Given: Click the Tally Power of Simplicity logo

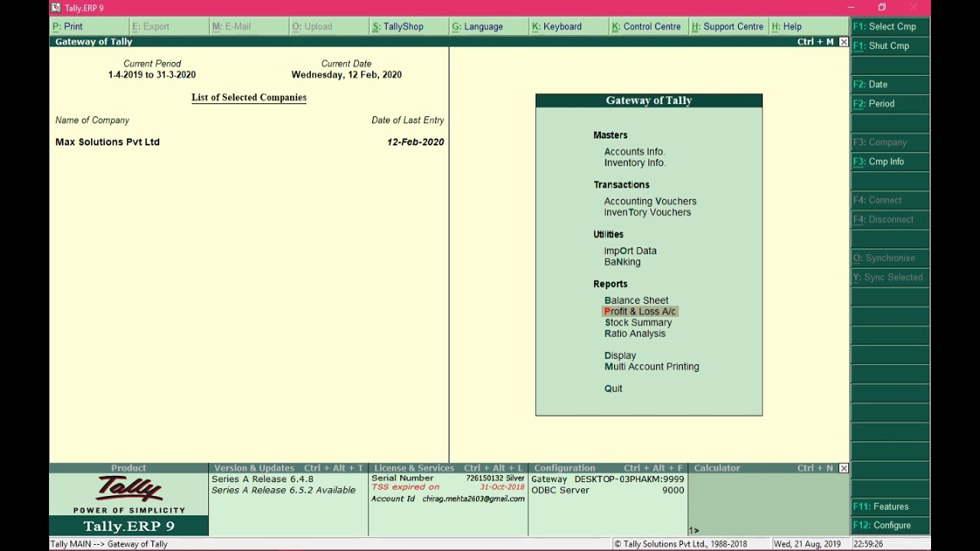Looking at the screenshot, I should click(129, 494).
